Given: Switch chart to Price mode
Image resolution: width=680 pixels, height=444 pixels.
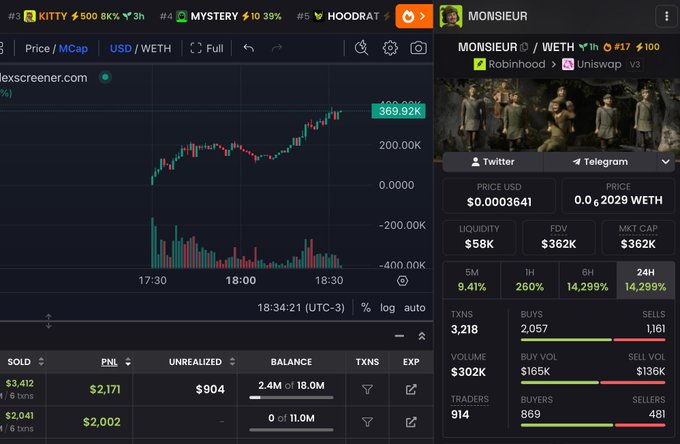Looking at the screenshot, I should coord(37,48).
